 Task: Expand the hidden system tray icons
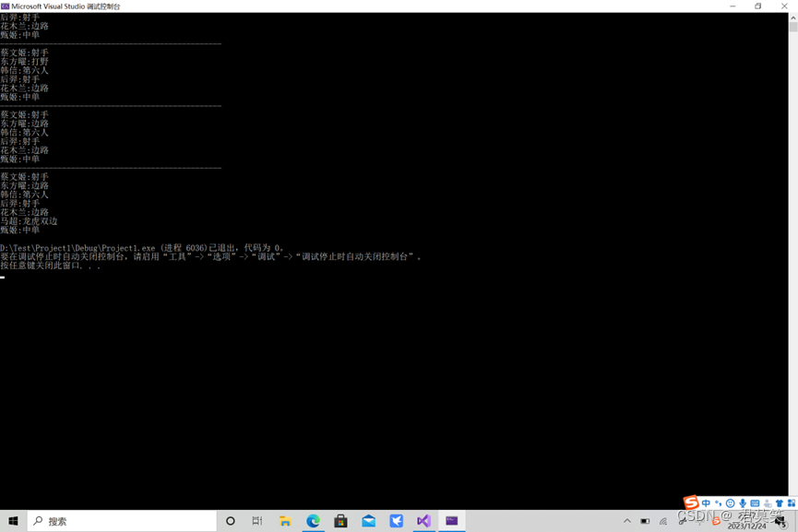[626, 521]
